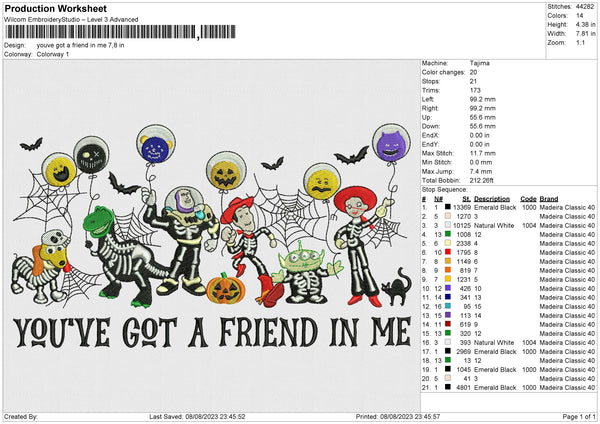This screenshot has height=424, width=600.
Task: Click the pale yellow swatch in row 5
Action: point(447,243)
